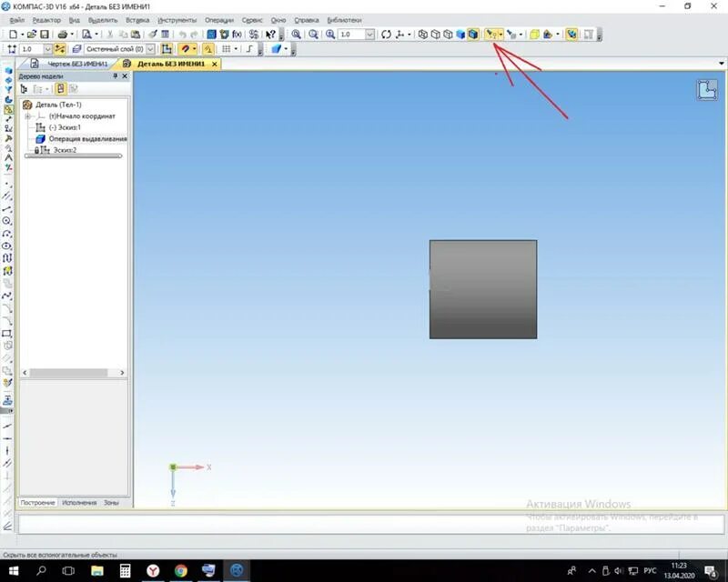Click the Redo arrow icon
The width and height of the screenshot is (728, 582).
click(x=195, y=35)
